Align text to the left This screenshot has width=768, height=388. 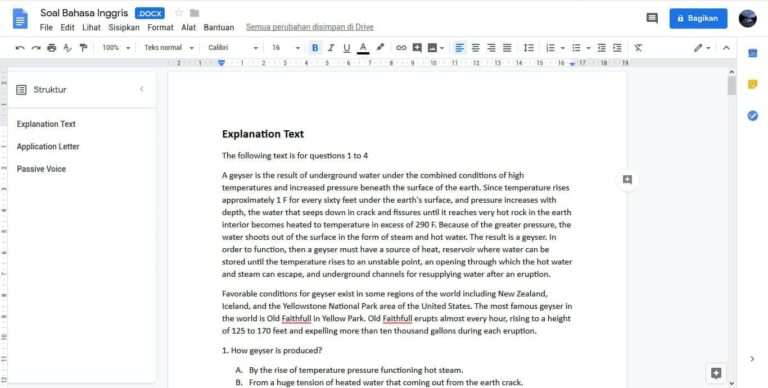[459, 48]
